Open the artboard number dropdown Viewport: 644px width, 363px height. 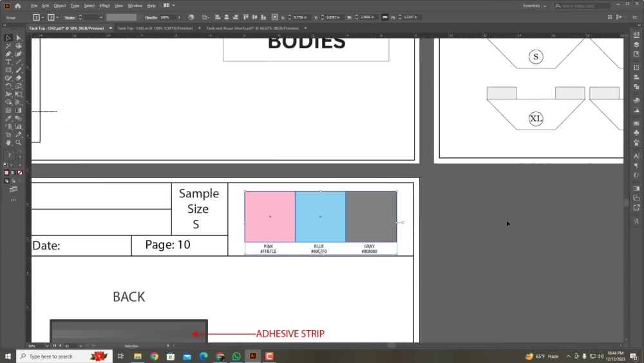(x=80, y=346)
